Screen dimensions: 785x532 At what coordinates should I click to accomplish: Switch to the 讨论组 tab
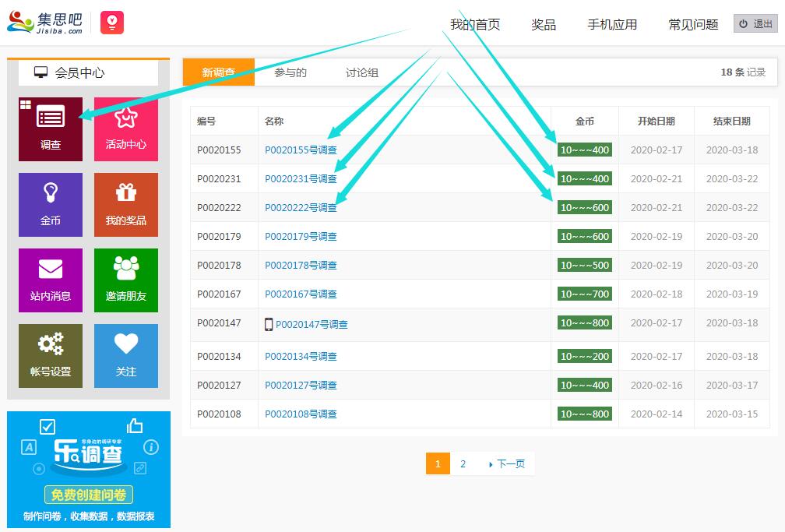point(361,72)
